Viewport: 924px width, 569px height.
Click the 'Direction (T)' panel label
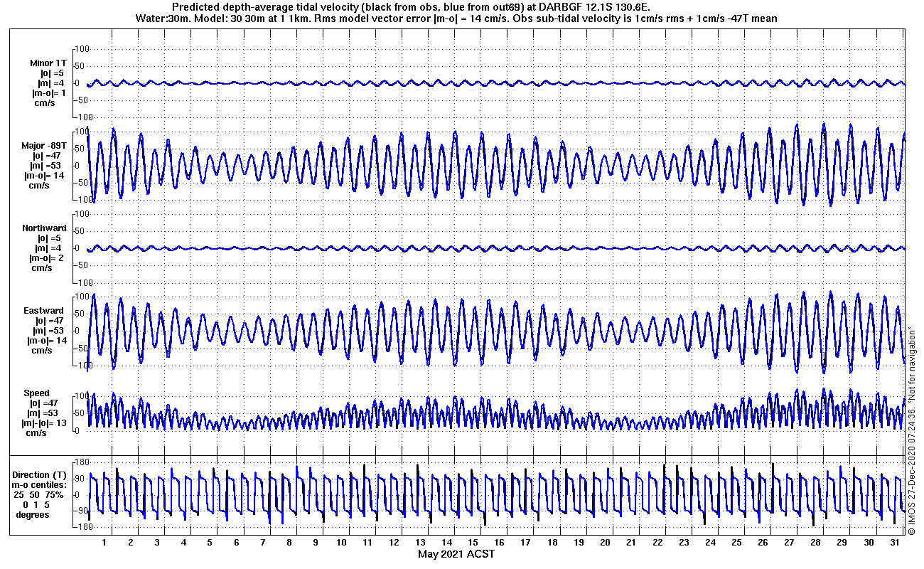[x=41, y=475]
